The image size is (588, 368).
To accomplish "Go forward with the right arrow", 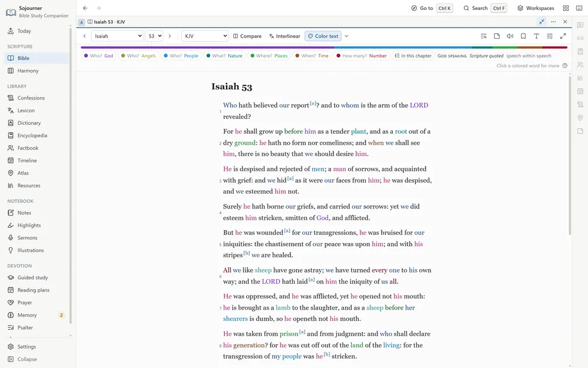I will pyautogui.click(x=98, y=8).
